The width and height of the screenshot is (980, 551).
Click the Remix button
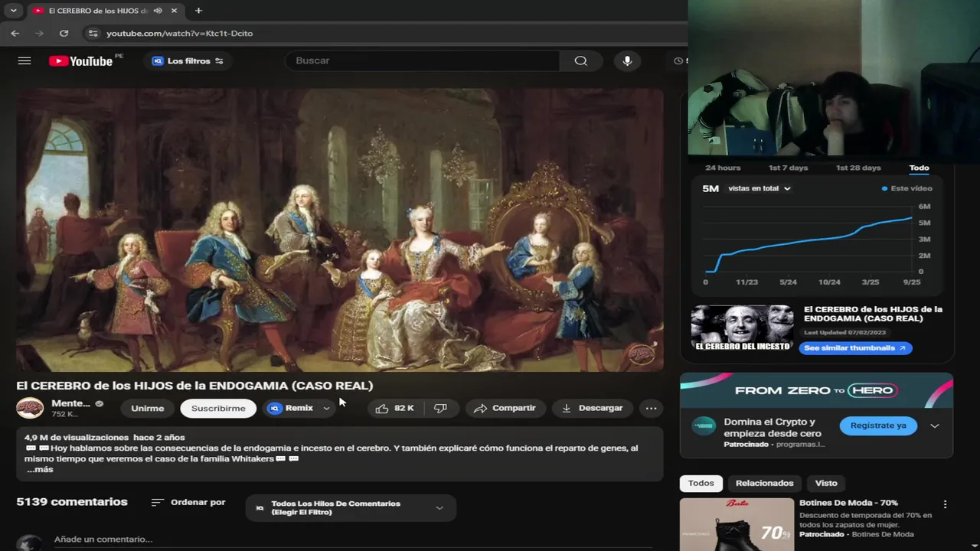click(291, 408)
